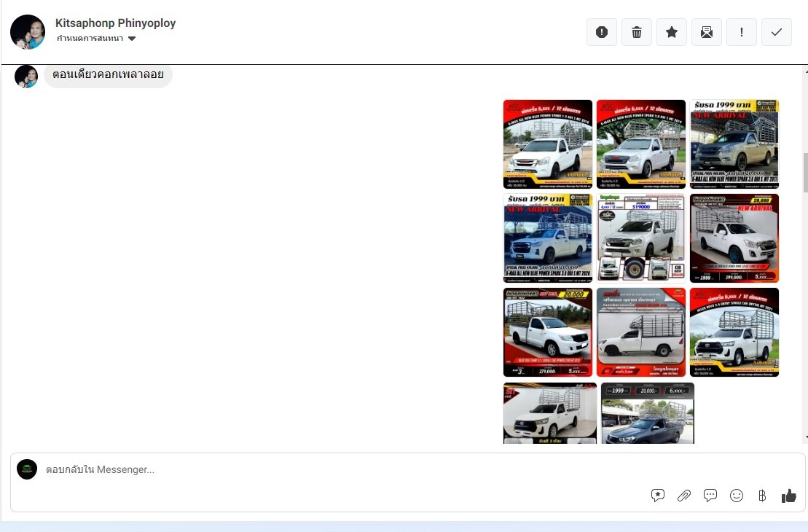This screenshot has width=808, height=532.
Task: Expand the conversation assignment dropdown arrow
Action: [132, 39]
